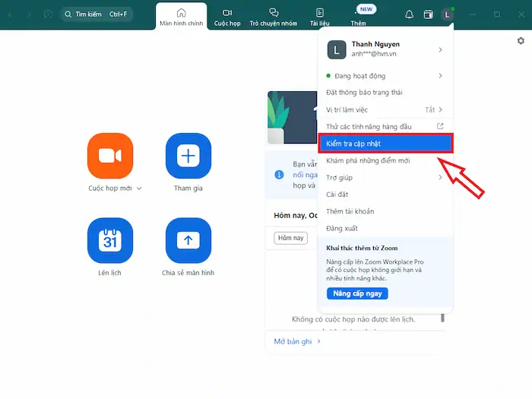Open the Trò chuyện nhóm tab
This screenshot has width=532, height=399.
(x=274, y=17)
